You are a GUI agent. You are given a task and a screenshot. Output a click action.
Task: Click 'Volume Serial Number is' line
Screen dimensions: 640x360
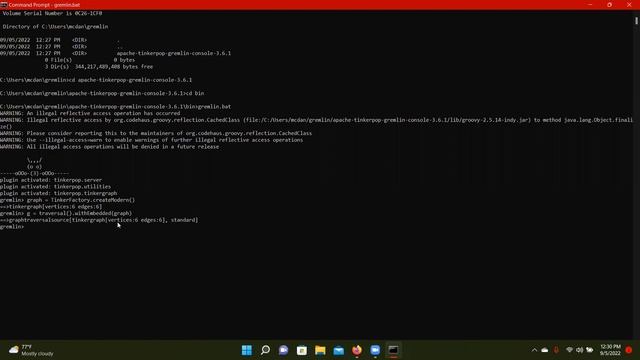[52, 13]
